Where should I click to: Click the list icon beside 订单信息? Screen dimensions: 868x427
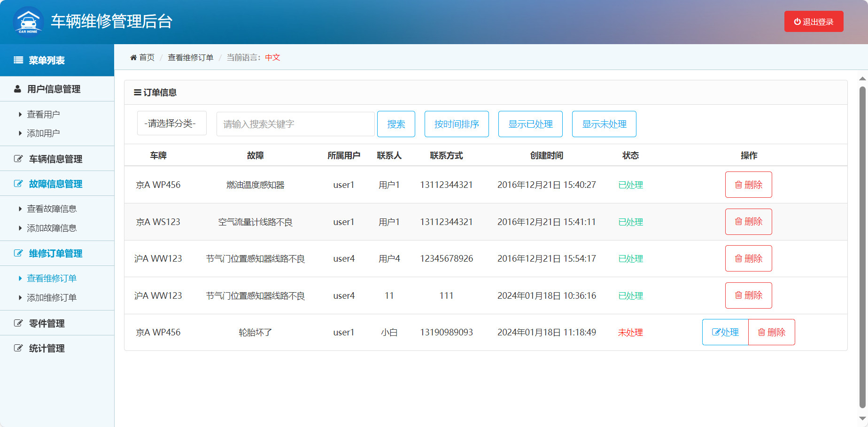[x=138, y=93]
